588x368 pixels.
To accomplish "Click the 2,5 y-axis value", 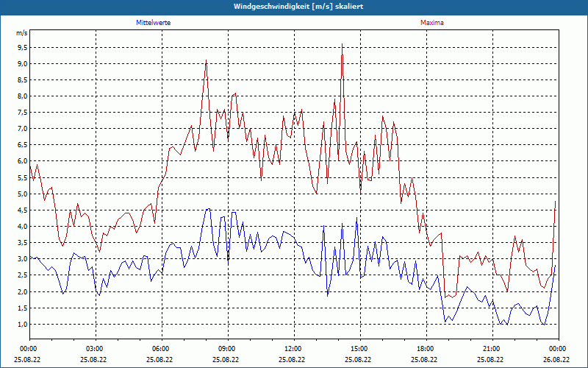I will (x=23, y=275).
